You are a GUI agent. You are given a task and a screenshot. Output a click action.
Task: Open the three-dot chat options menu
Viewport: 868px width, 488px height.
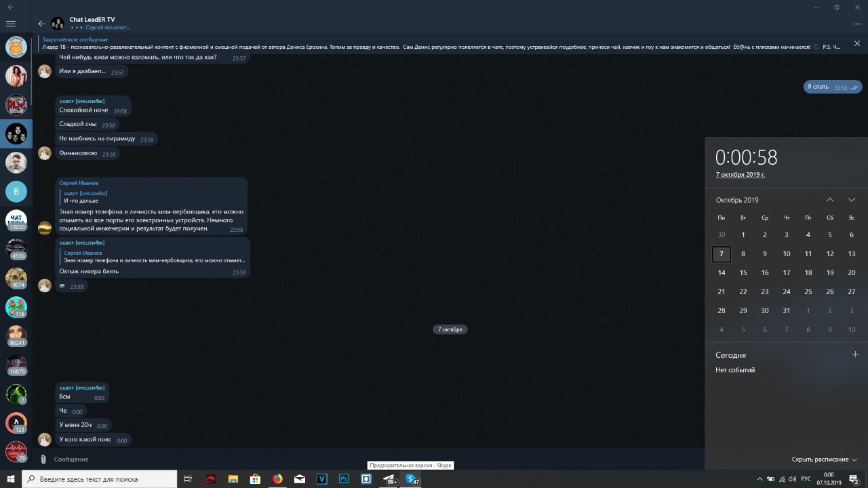pyautogui.click(x=856, y=24)
